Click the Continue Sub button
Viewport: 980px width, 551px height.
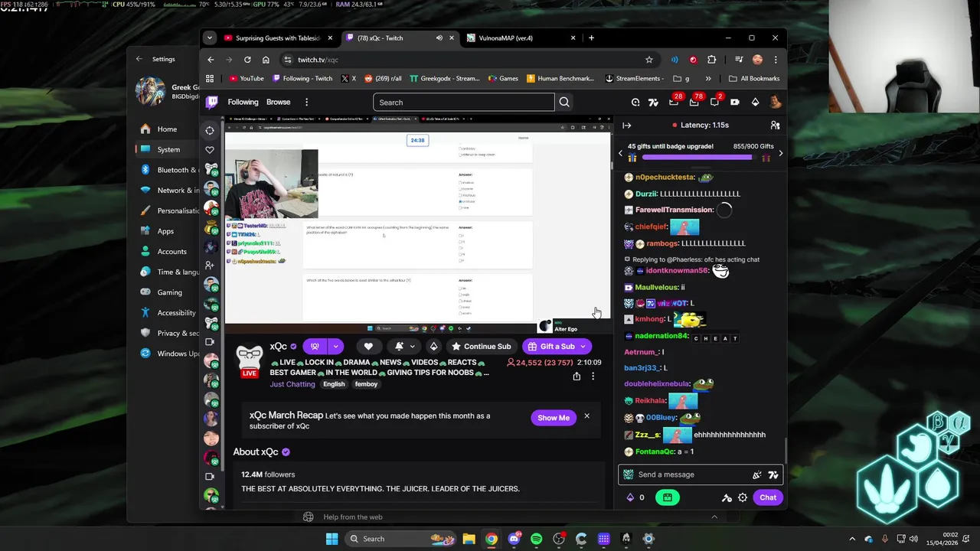[x=480, y=347]
